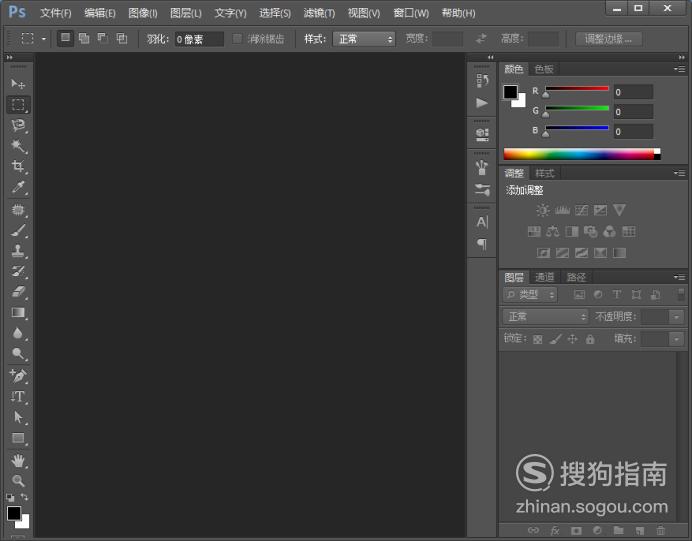692x541 pixels.
Task: Open the Adjustments panel flyout menu
Action: point(680,173)
